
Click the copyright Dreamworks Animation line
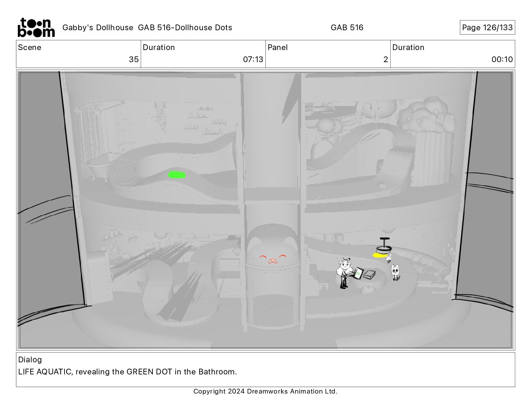[x=265, y=391]
